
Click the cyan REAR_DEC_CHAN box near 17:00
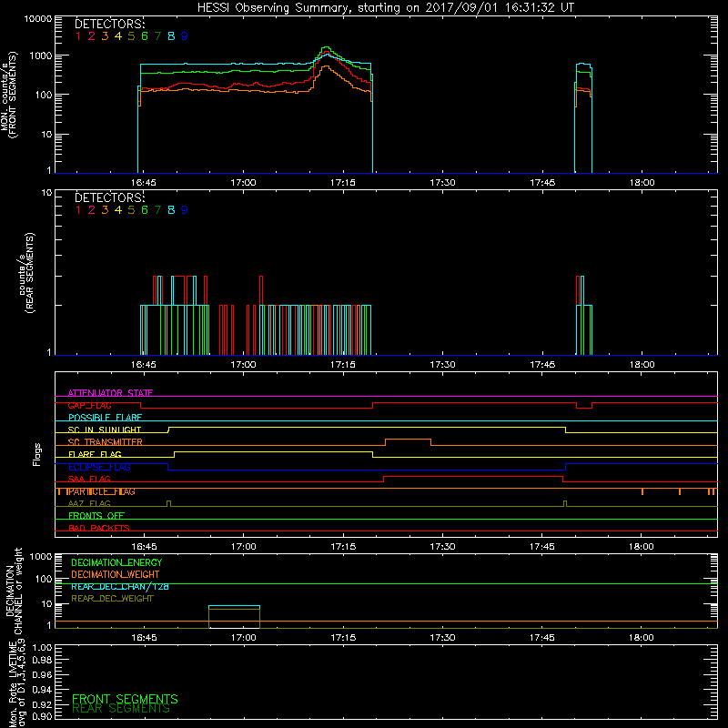pos(234,606)
